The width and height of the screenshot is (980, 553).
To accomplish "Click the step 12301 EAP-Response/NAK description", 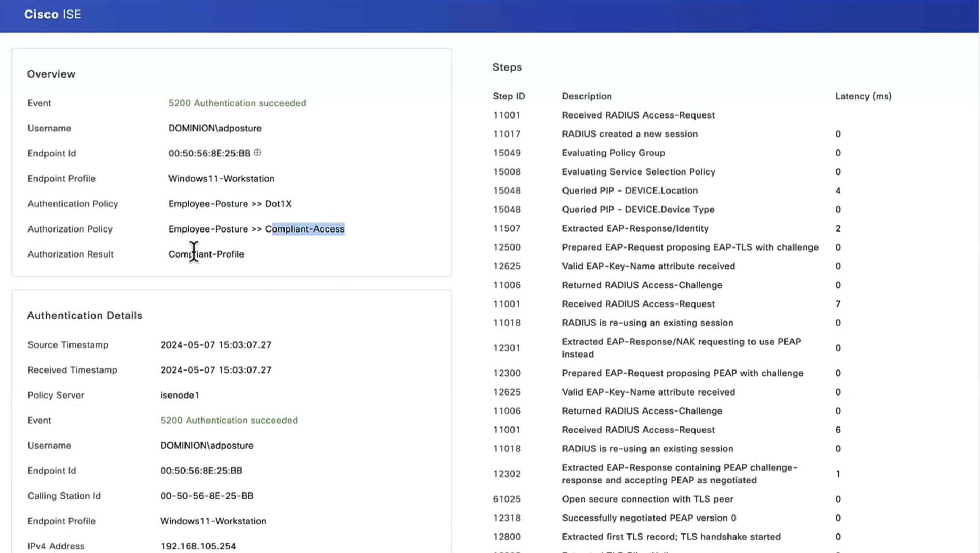I will pos(681,348).
